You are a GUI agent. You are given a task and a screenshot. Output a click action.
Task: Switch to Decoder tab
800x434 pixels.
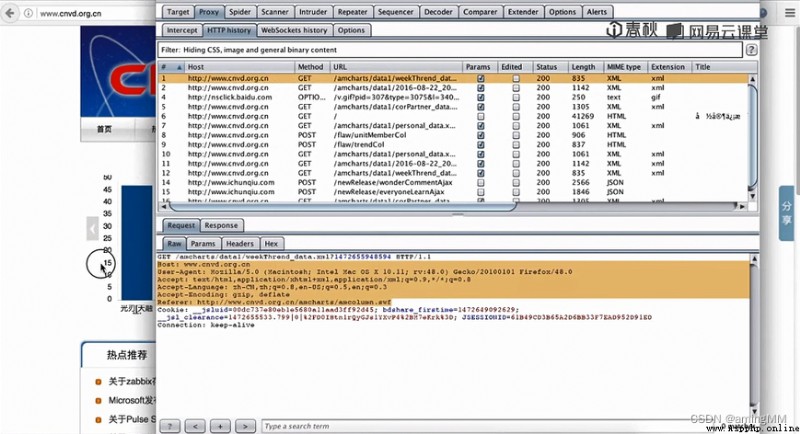[438, 12]
